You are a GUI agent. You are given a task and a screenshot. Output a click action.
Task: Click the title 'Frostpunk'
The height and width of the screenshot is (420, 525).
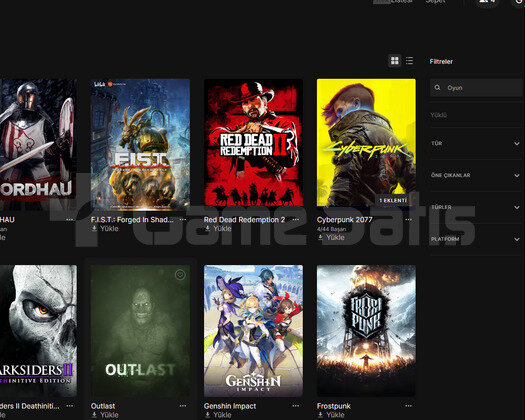click(334, 406)
